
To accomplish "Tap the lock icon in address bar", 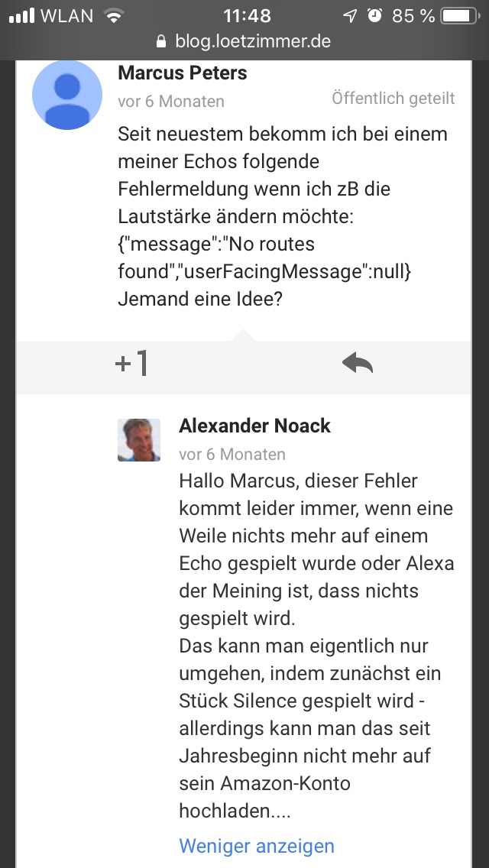I will tap(161, 41).
